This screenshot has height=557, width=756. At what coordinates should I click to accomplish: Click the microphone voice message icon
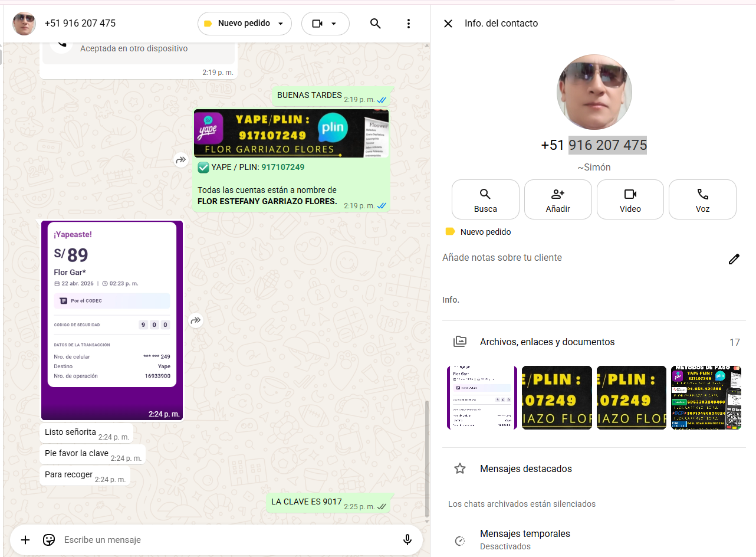(407, 540)
